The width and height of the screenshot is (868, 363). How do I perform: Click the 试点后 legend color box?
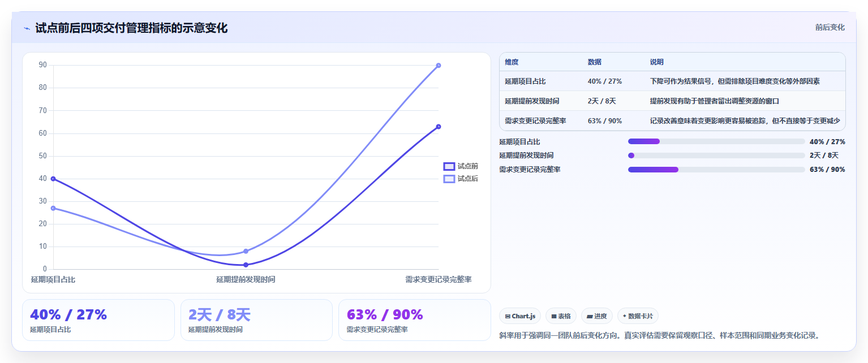[449, 179]
